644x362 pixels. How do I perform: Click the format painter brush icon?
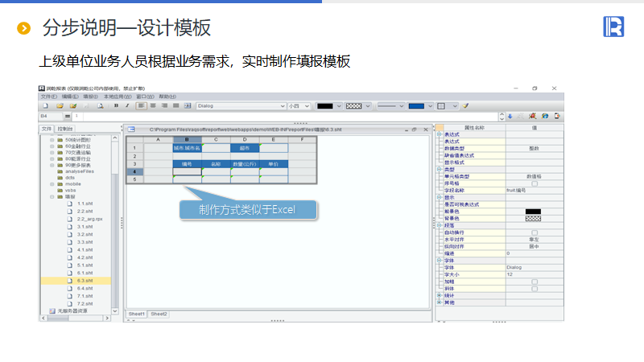pyautogui.click(x=465, y=106)
